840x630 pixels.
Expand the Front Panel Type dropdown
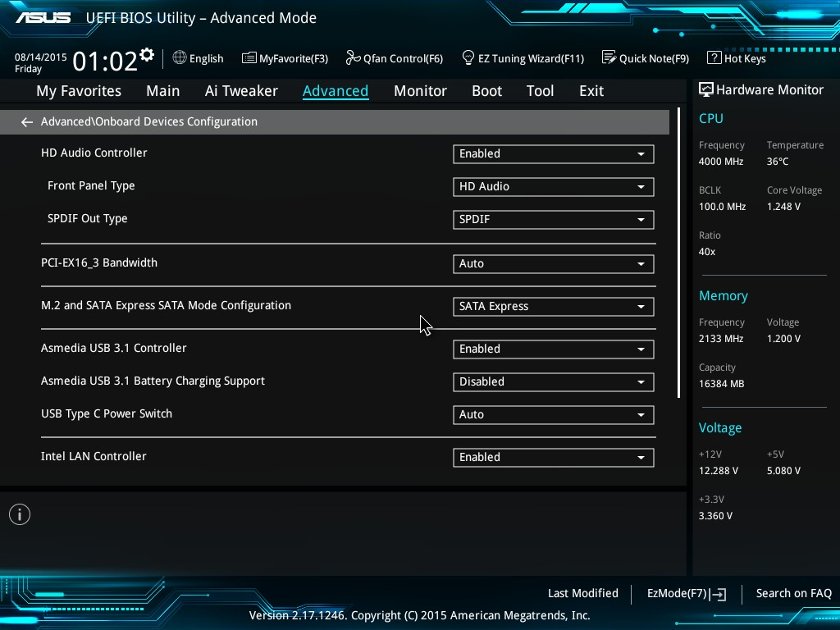[553, 186]
